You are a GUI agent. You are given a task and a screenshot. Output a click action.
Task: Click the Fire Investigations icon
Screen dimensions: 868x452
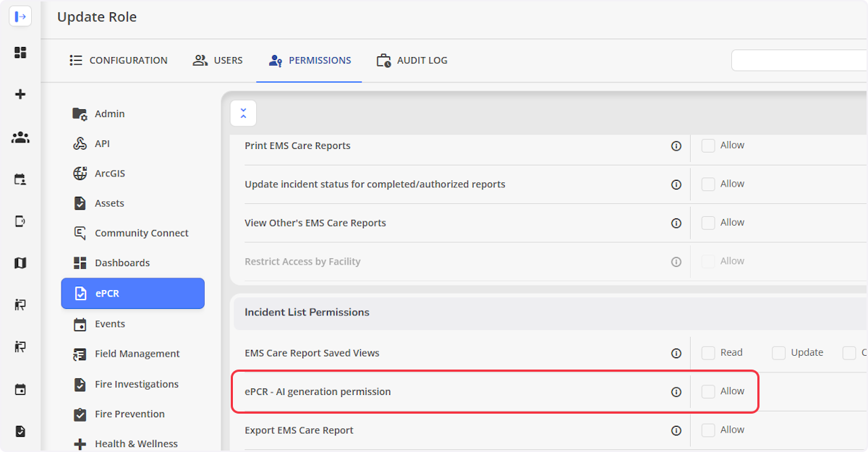tap(80, 384)
